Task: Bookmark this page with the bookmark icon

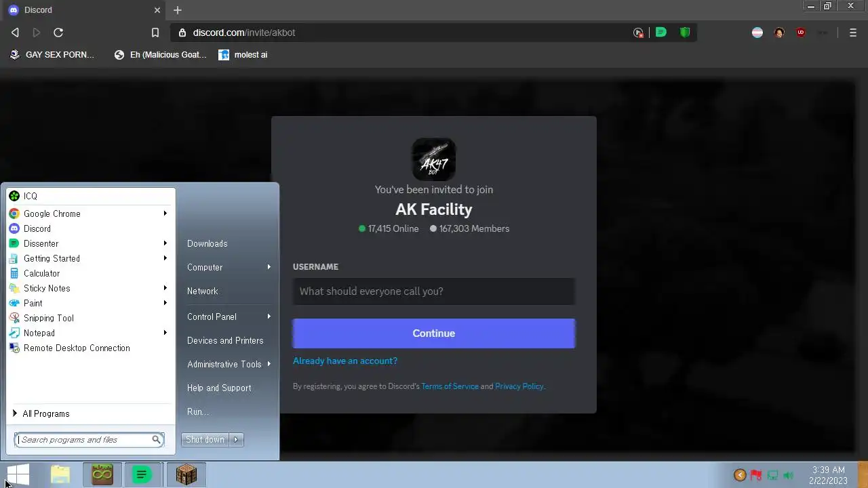Action: [x=155, y=33]
